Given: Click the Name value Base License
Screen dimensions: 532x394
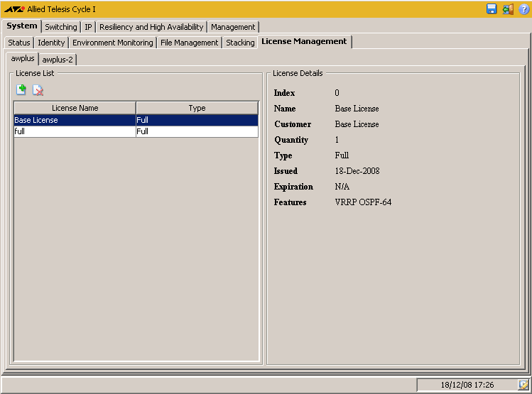Looking at the screenshot, I should [x=357, y=109].
